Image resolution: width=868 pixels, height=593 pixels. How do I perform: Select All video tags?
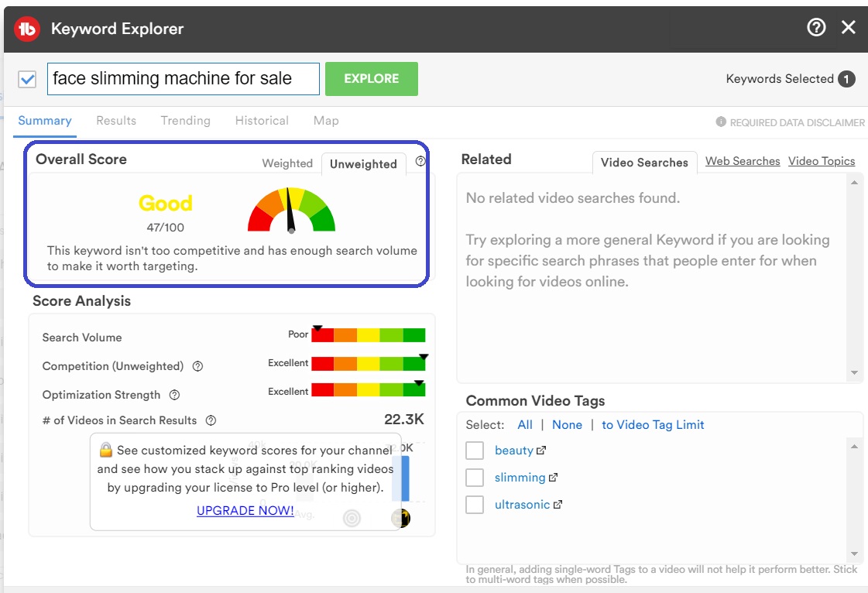(x=525, y=425)
